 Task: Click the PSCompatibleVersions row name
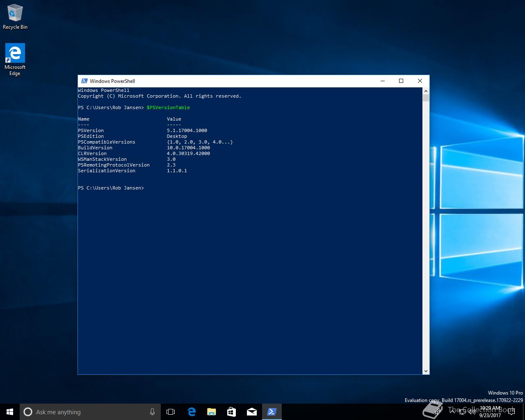point(107,142)
